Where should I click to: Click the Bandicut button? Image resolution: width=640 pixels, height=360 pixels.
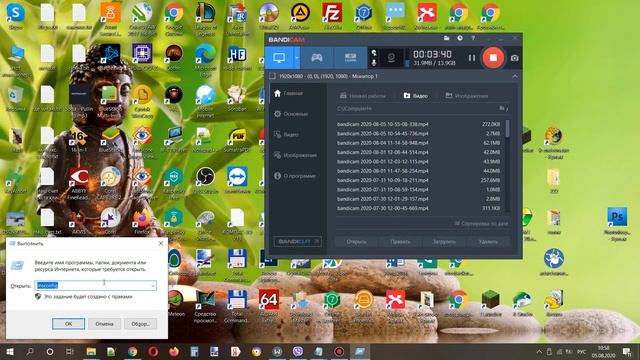click(x=298, y=242)
